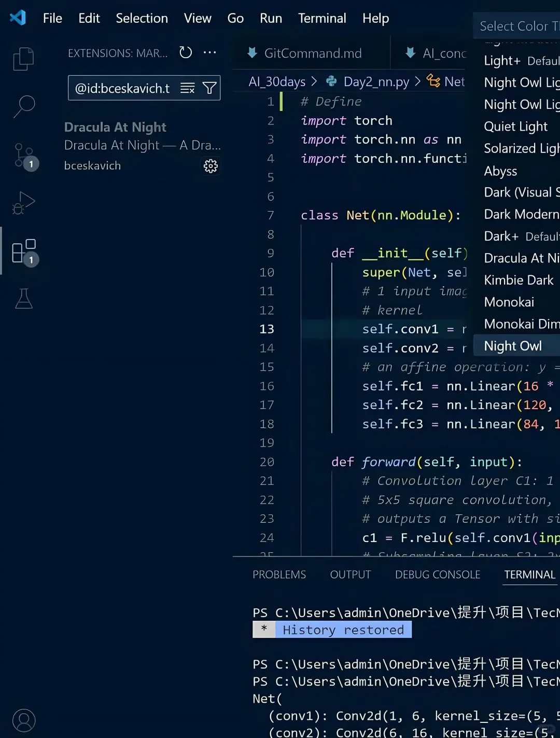Viewport: 560px width, 738px height.
Task: Select the Dracula At Night theme
Action: click(517, 258)
